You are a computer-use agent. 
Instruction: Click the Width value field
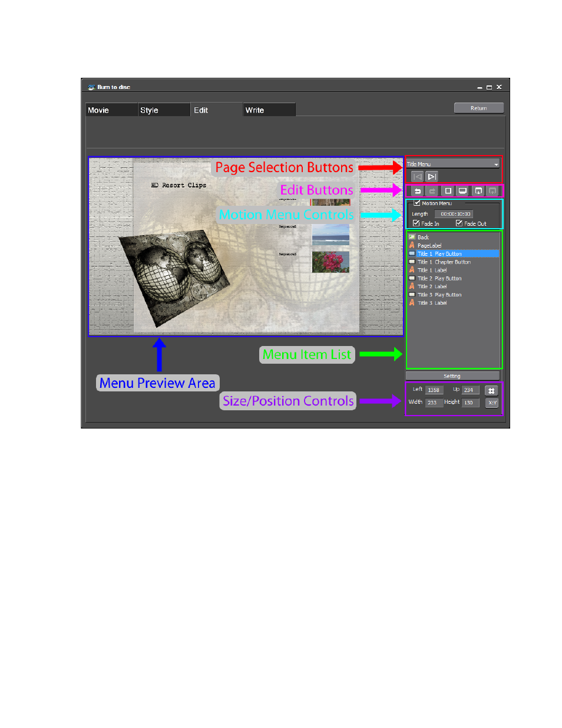pos(434,403)
